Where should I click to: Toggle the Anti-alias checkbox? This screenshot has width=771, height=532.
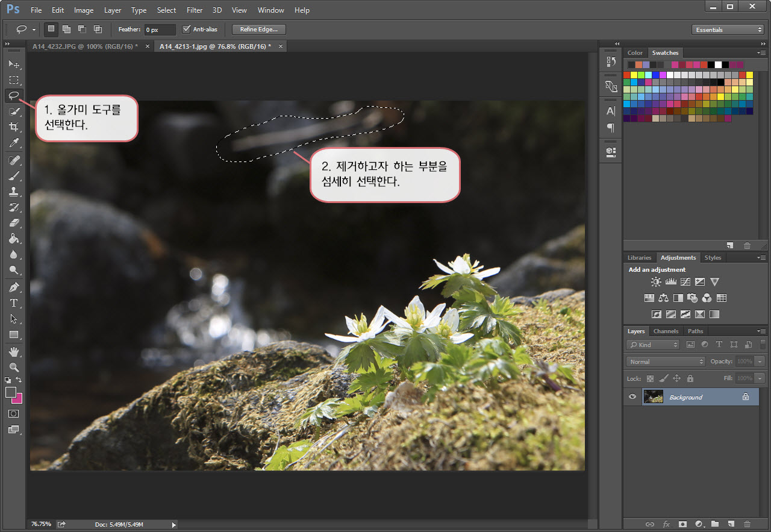pos(186,29)
